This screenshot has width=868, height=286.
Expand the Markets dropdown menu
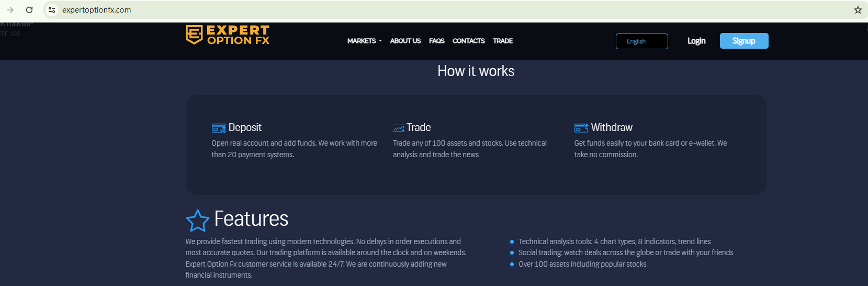(x=365, y=41)
